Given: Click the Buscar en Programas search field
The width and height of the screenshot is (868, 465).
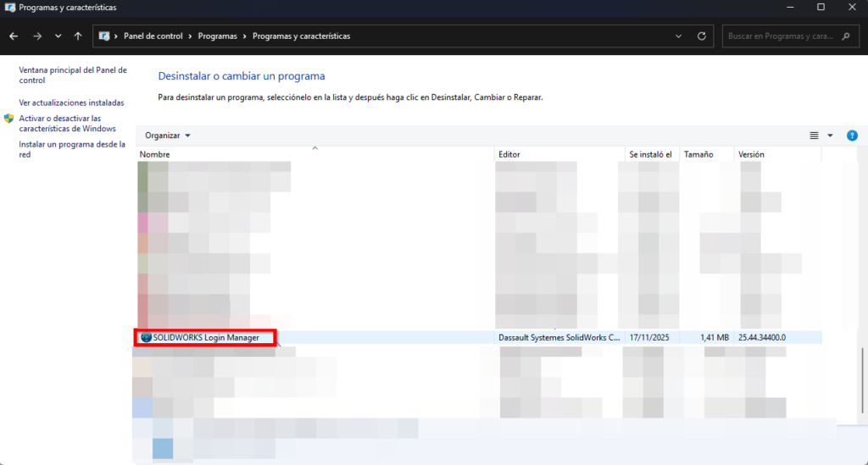Looking at the screenshot, I should (x=780, y=36).
